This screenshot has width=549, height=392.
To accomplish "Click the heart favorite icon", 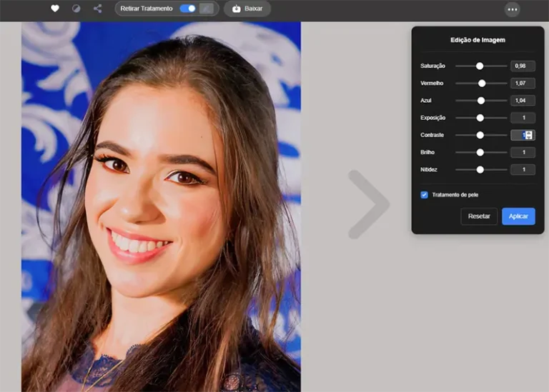I will tap(55, 9).
